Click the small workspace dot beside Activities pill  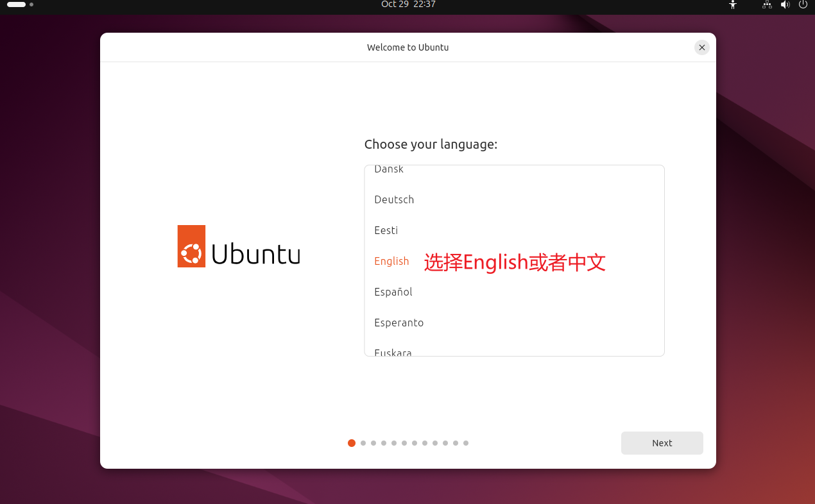tap(31, 4)
